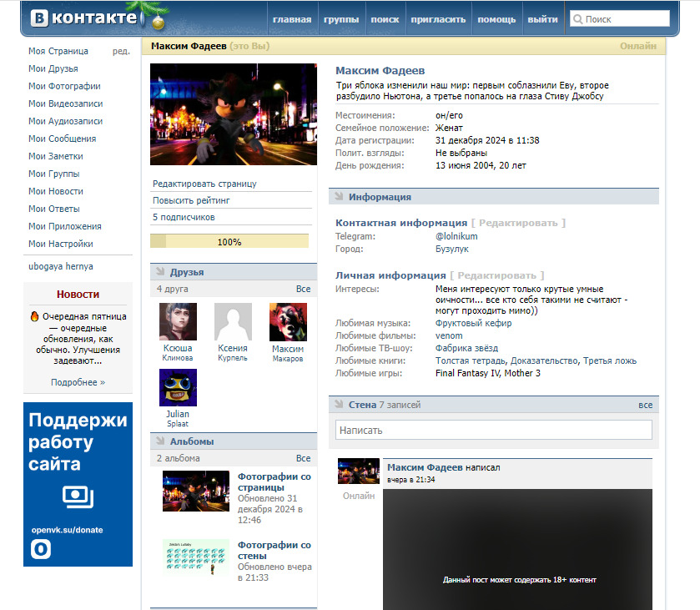Image resolution: width=700 pixels, height=610 pixels.
Task: Click Все in Альбомы section
Action: coord(303,458)
